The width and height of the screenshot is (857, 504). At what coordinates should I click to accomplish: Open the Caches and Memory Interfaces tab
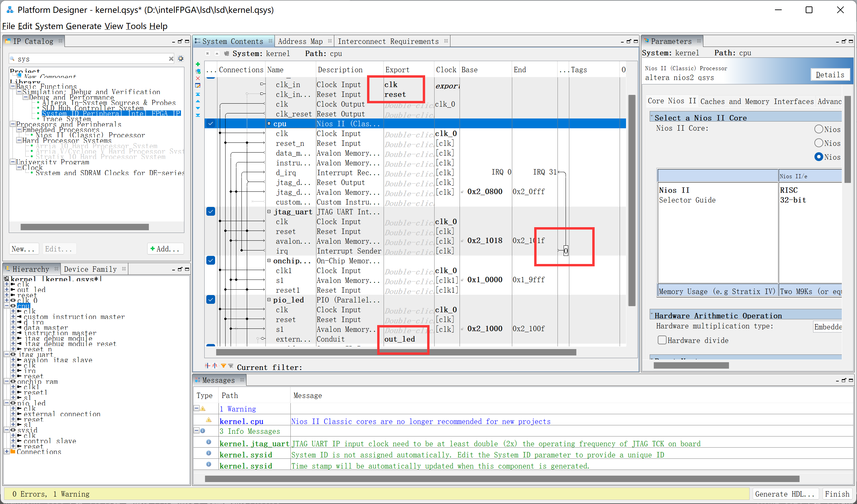click(x=757, y=101)
